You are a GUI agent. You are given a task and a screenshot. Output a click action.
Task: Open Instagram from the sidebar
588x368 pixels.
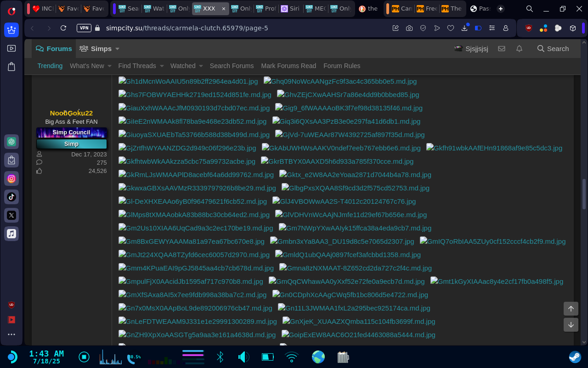tap(11, 178)
